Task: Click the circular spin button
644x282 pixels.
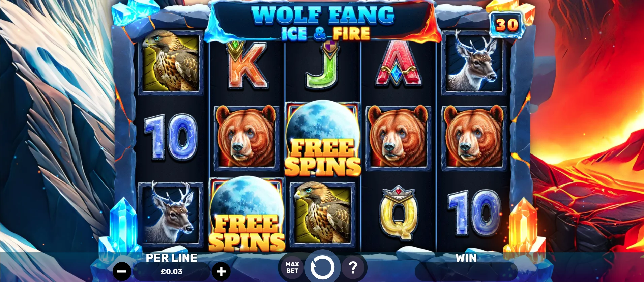Action: (322, 267)
